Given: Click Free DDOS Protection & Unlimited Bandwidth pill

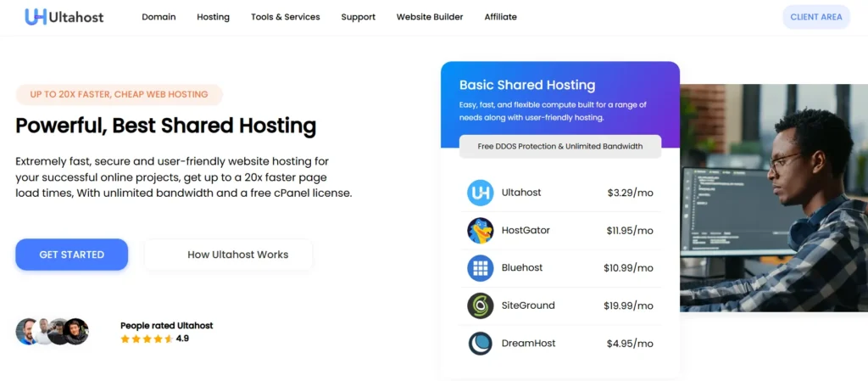Looking at the screenshot, I should coord(560,146).
